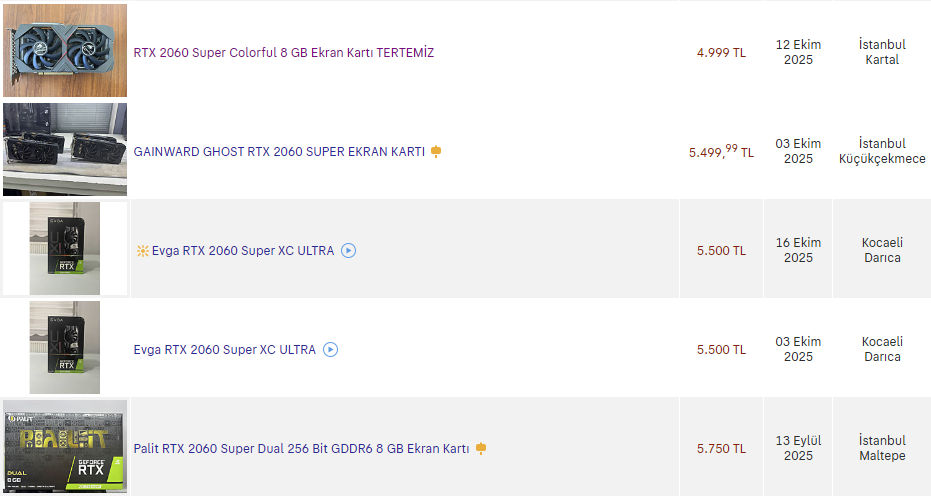Click the İstanbul Kartal location cell
This screenshot has width=931, height=497.
tap(881, 52)
